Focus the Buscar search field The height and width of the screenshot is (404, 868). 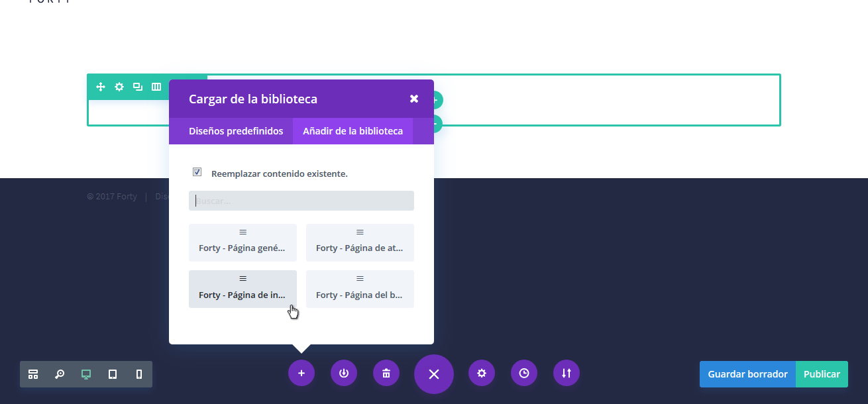click(301, 201)
